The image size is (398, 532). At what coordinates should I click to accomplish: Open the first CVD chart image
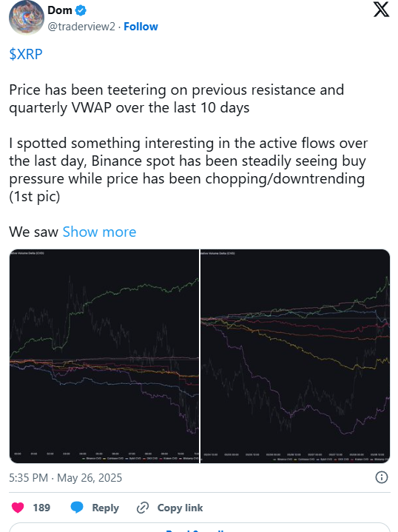[x=104, y=356]
